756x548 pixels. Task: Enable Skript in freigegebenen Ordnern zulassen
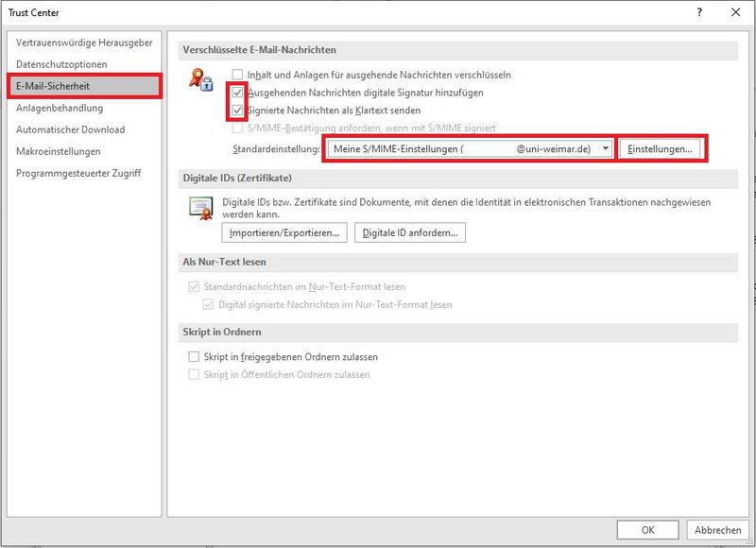(x=194, y=356)
